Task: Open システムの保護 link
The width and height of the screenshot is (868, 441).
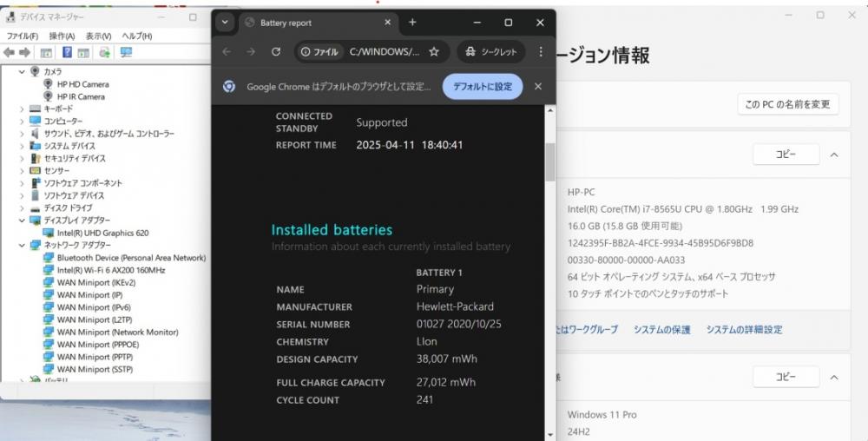Action: pos(662,330)
